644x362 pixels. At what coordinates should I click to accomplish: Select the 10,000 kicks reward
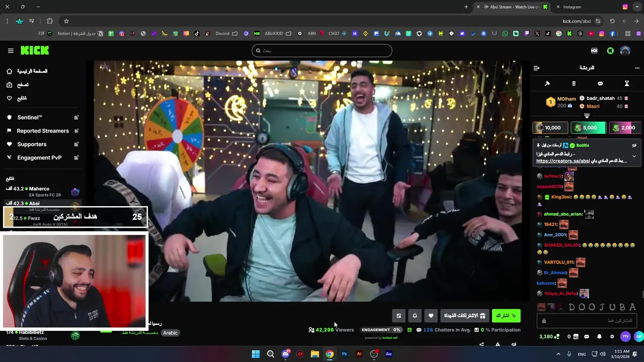pyautogui.click(x=550, y=128)
